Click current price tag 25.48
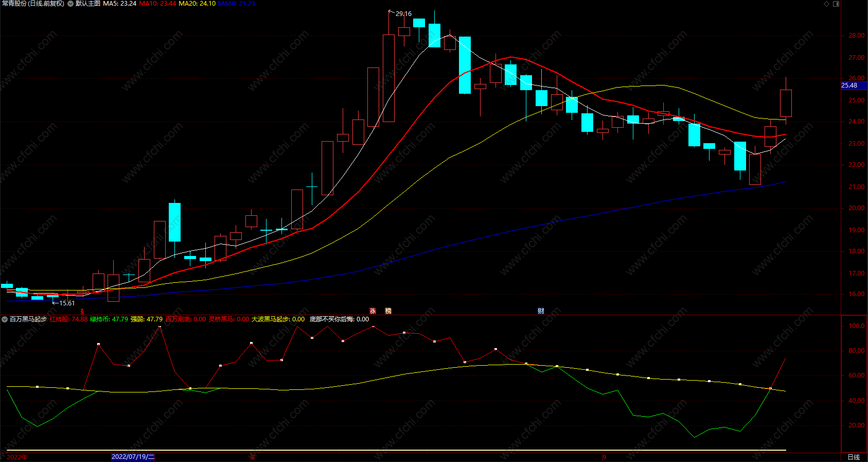 click(x=854, y=85)
